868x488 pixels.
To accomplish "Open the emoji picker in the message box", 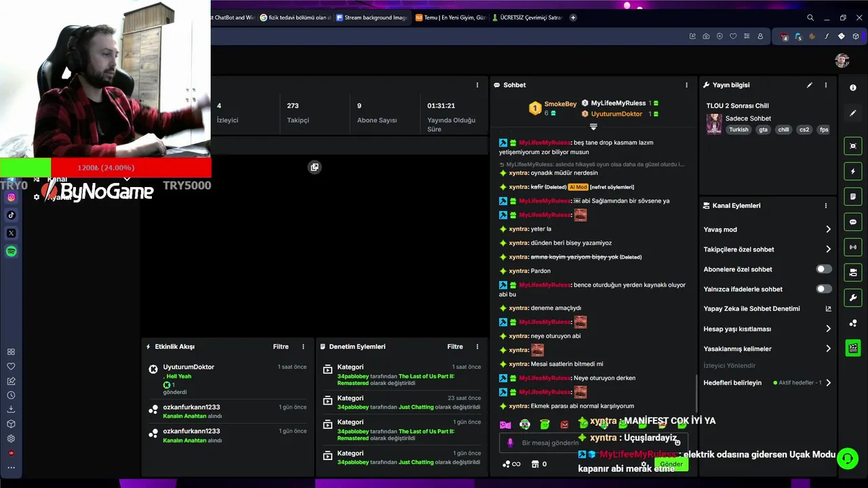I will pyautogui.click(x=677, y=443).
